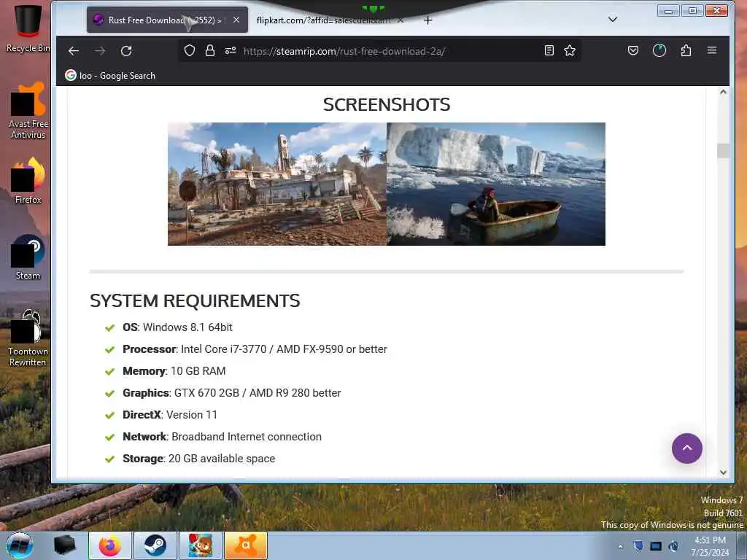The height and width of the screenshot is (560, 747).
Task: Open the tracking protection shield
Action: pos(190,50)
